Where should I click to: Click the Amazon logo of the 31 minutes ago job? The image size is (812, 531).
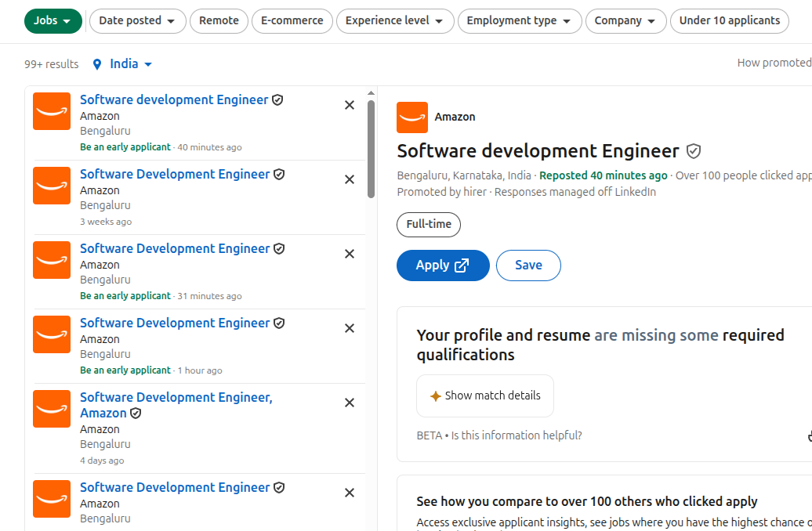(x=52, y=260)
